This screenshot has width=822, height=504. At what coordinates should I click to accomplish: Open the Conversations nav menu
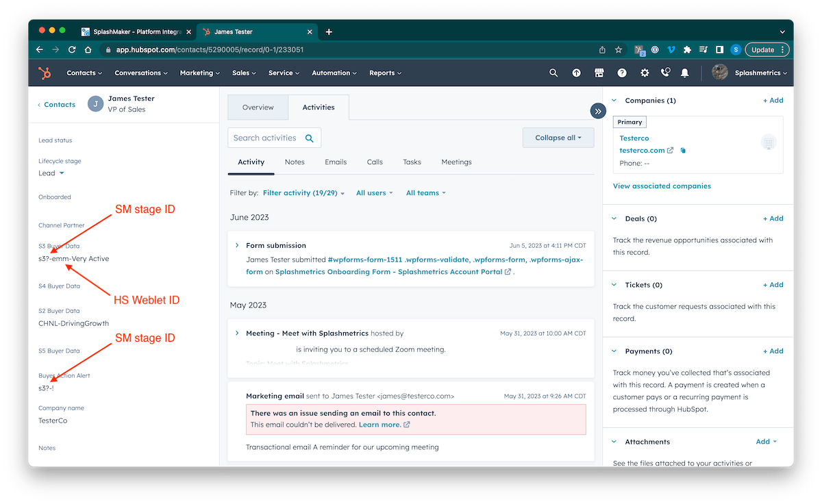(141, 73)
